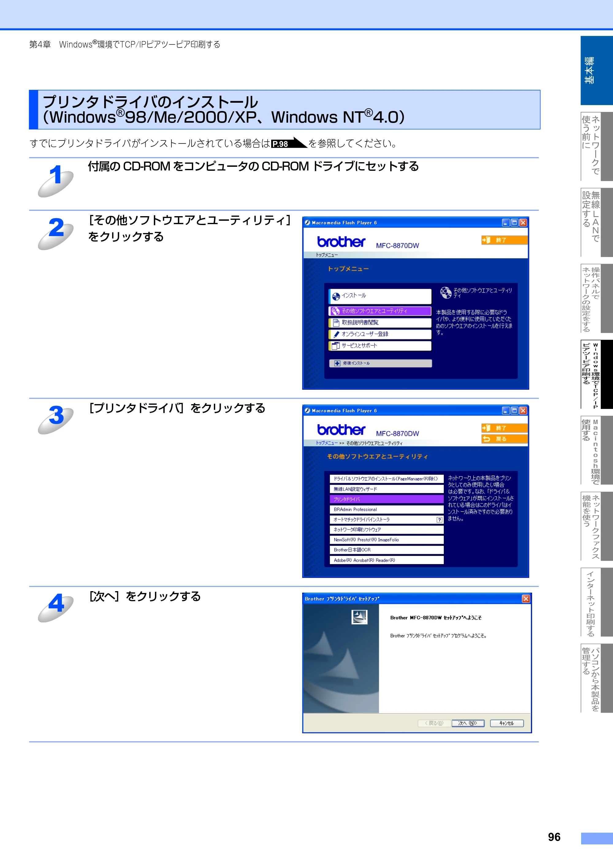Image resolution: width=613 pixels, height=868 pixels.
Task: Click the pen icon beside オンラインユーザー登録
Action: click(x=336, y=334)
